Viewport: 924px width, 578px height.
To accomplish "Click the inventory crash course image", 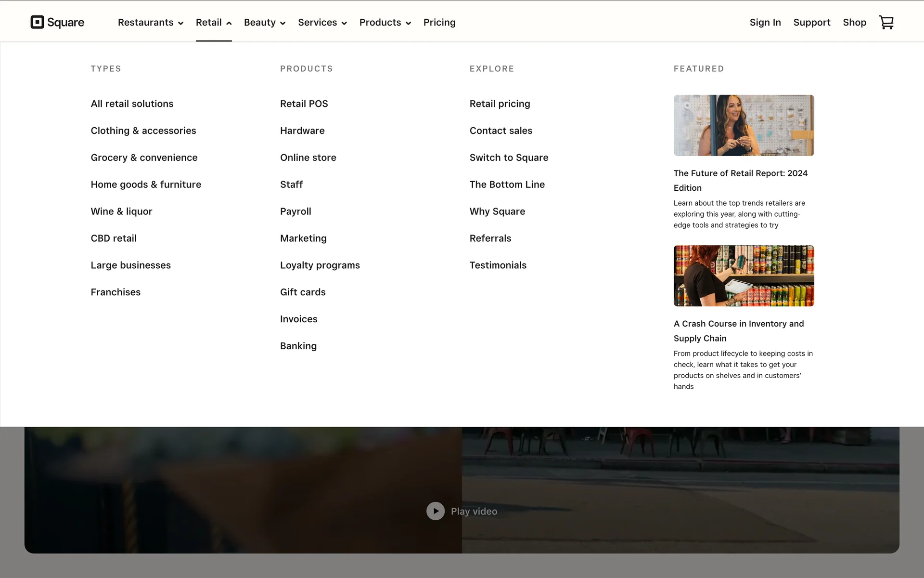I will [x=744, y=276].
